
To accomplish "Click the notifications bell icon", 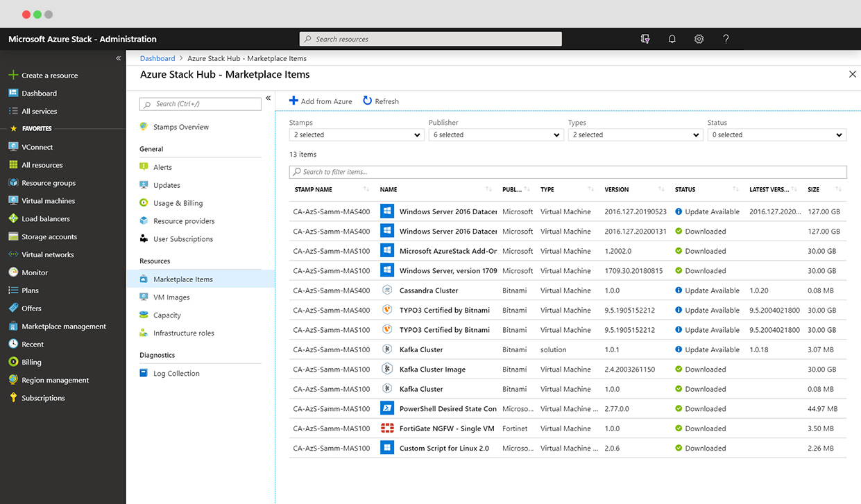I will [672, 39].
